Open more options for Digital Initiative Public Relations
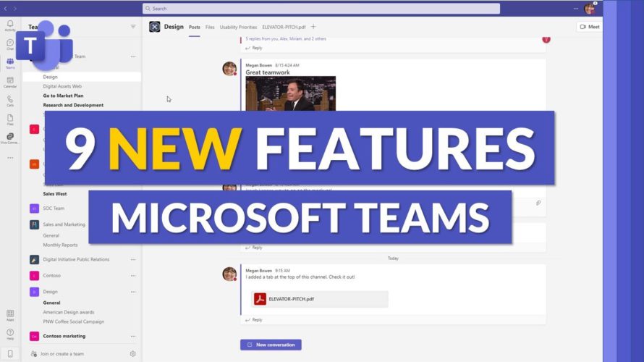 (x=133, y=260)
